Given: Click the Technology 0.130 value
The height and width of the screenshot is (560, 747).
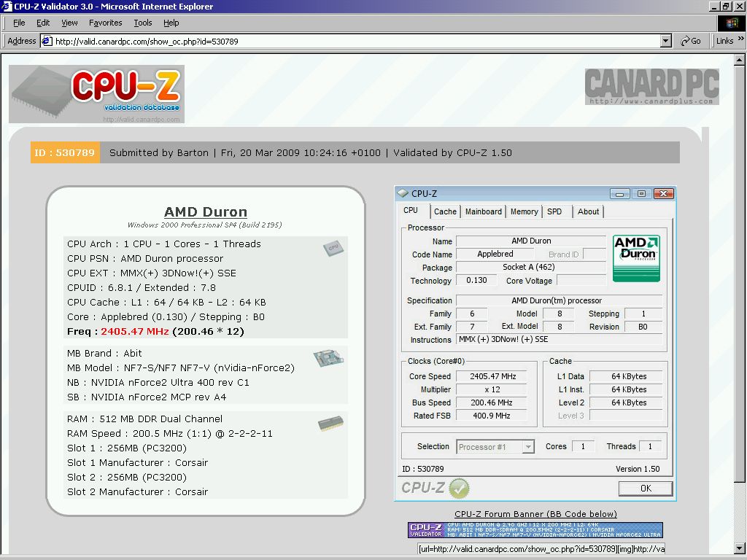Looking at the screenshot, I should coord(476,281).
